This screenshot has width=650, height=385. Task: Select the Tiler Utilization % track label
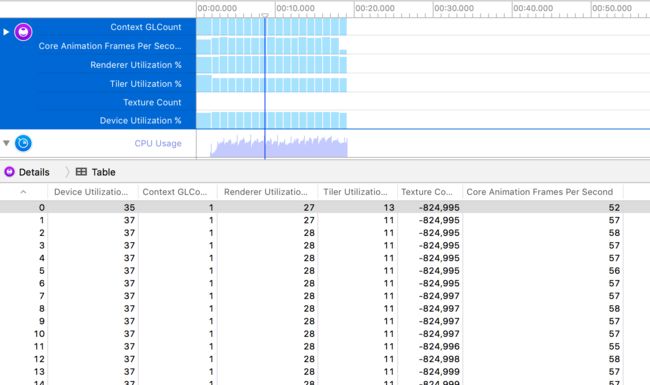pos(146,84)
